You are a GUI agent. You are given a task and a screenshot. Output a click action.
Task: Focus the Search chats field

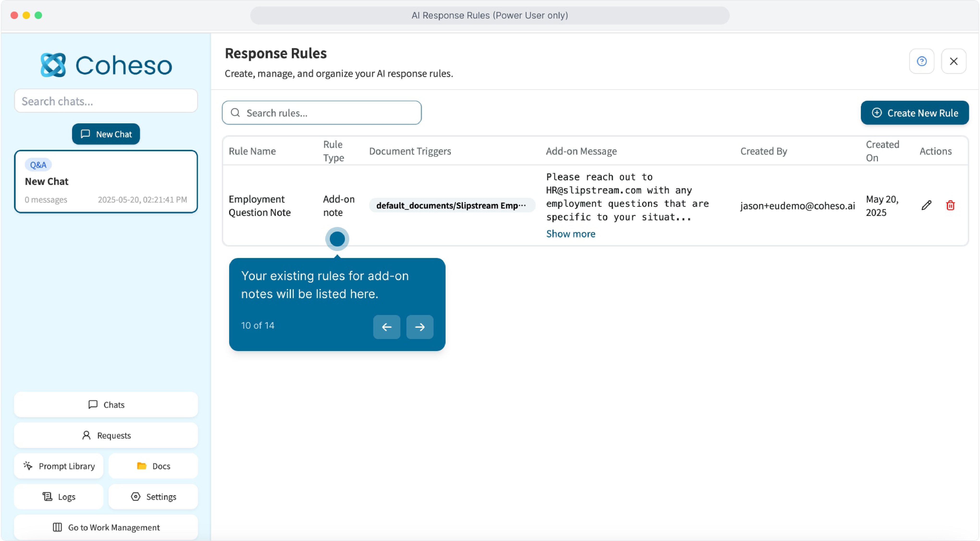pyautogui.click(x=106, y=101)
